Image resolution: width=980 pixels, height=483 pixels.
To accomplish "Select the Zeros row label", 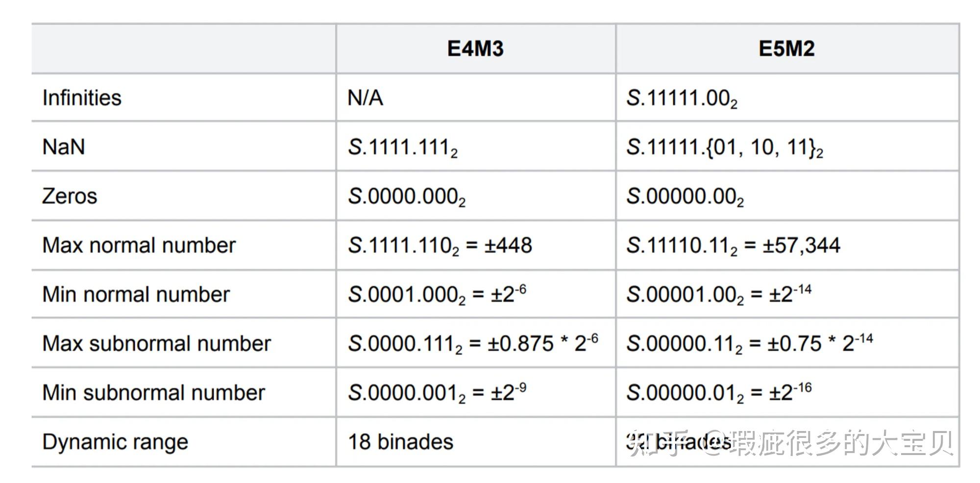I will [70, 196].
